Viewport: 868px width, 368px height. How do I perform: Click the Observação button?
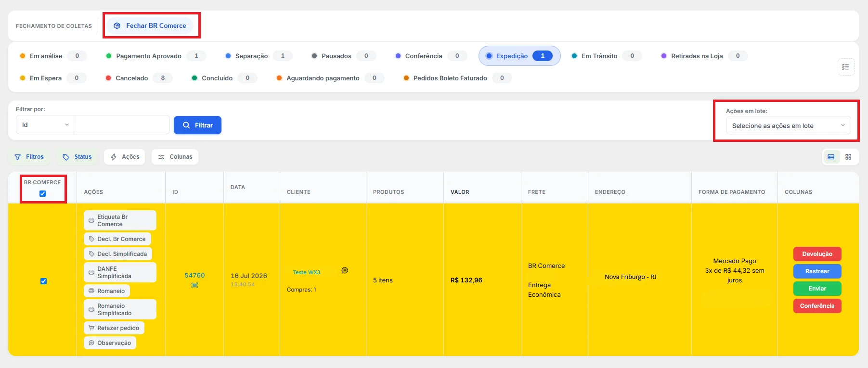point(110,343)
